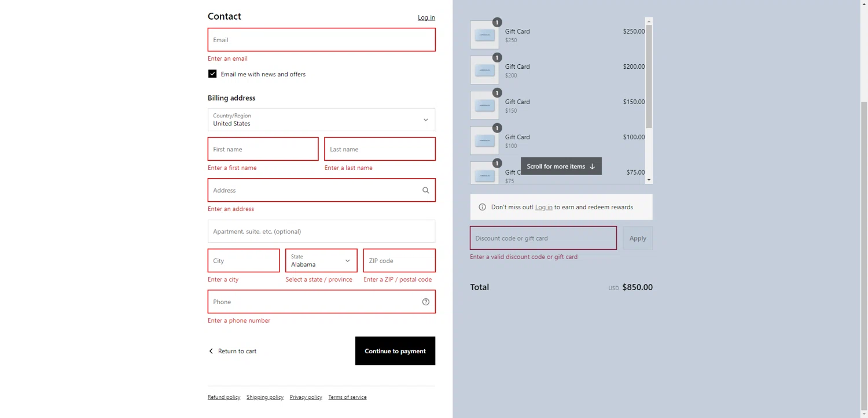Click the phone help question mark icon

pos(426,302)
